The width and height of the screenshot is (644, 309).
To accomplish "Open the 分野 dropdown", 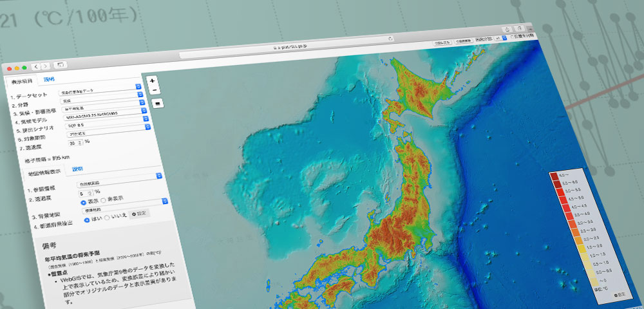I will coord(102,97).
